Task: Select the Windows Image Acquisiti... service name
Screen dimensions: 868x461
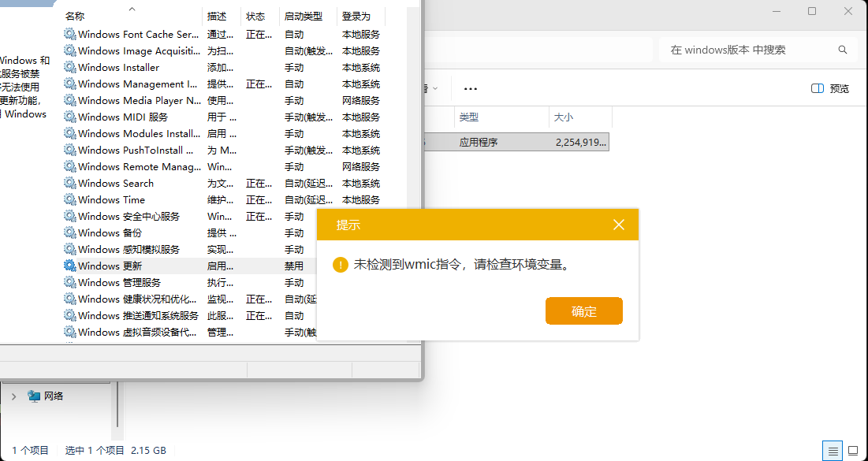Action: (139, 51)
